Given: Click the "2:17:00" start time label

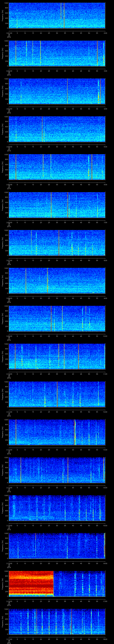Looking at the screenshot, I should 9,639.
